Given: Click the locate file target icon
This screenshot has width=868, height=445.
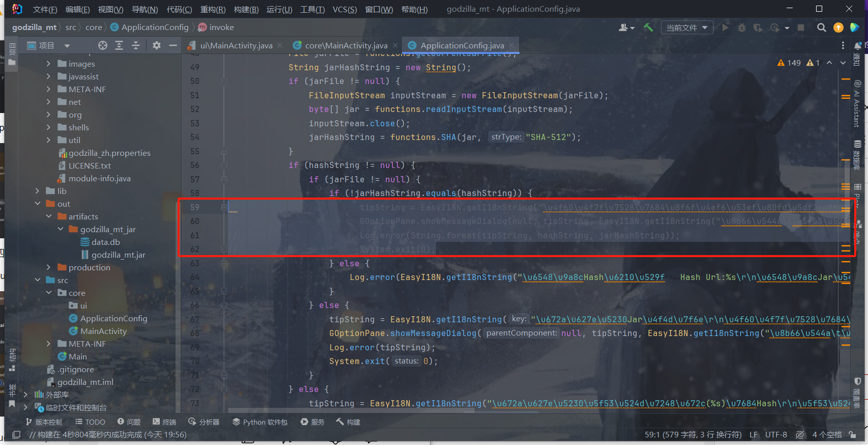Looking at the screenshot, I should pyautogui.click(x=103, y=45).
